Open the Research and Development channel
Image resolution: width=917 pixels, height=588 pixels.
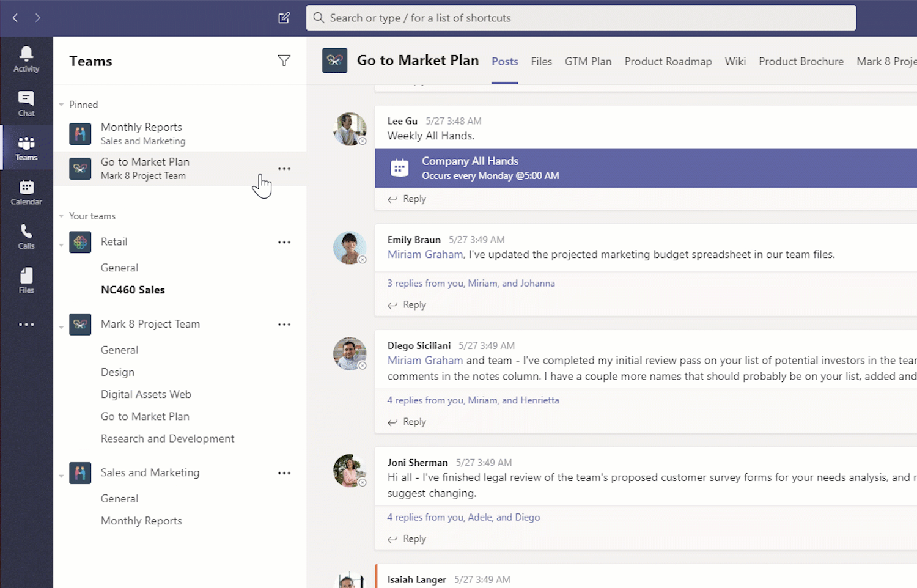tap(168, 438)
